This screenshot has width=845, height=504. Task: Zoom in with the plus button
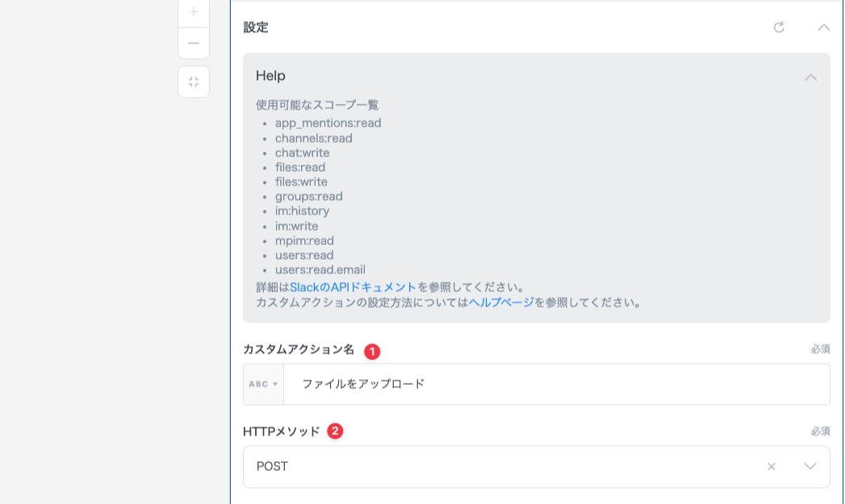[x=194, y=12]
